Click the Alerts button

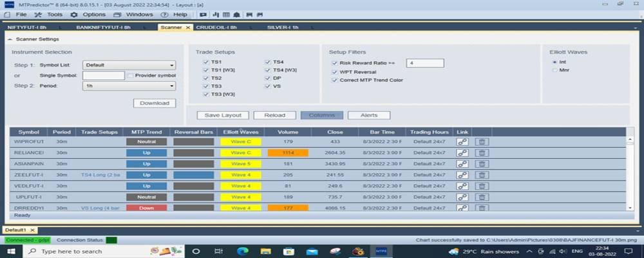click(369, 115)
